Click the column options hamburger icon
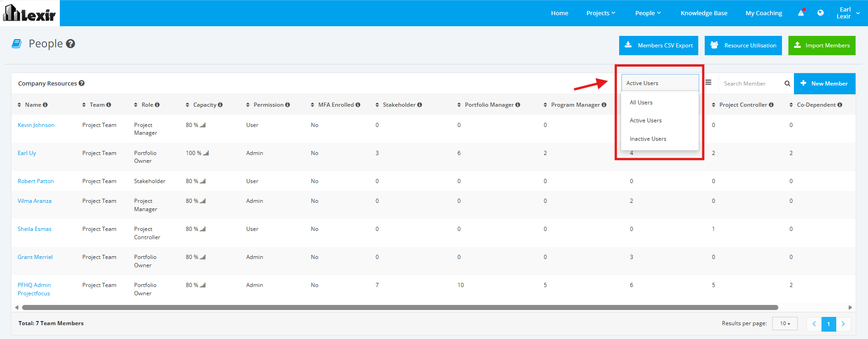The image size is (868, 339). click(708, 82)
